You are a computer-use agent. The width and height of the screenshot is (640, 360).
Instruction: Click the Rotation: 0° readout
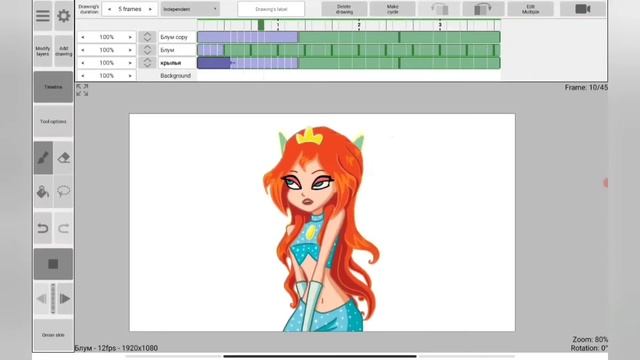click(x=589, y=348)
